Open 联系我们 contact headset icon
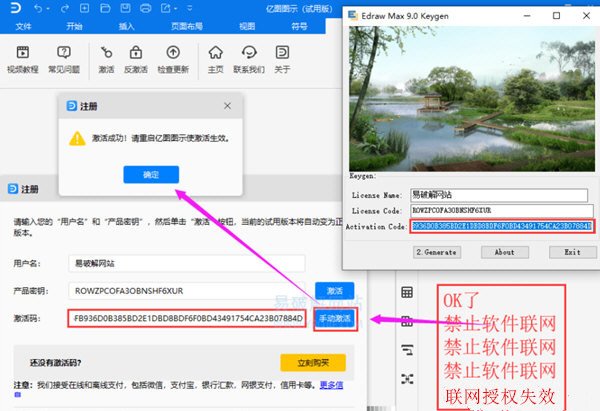The width and height of the screenshot is (600, 411). point(249,54)
